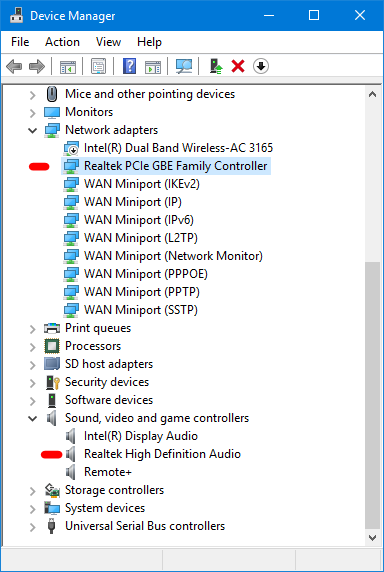Click the blue Help question mark icon
384x572 pixels.
click(x=129, y=67)
